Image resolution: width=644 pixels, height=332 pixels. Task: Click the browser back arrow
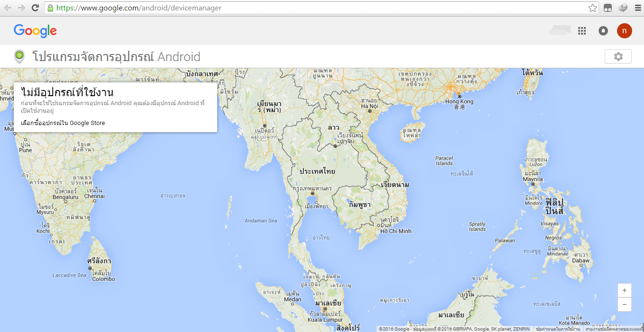[x=8, y=8]
